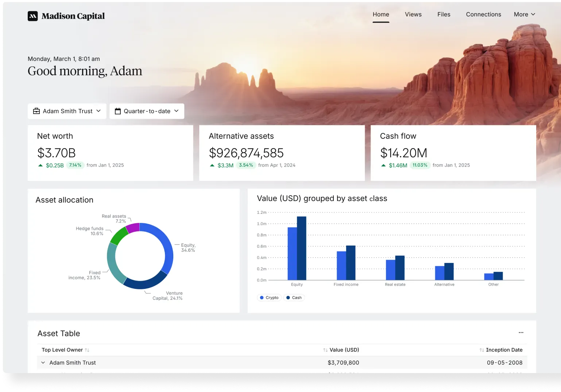Click the Net worth $3.70B value
561x392 pixels.
pos(57,153)
